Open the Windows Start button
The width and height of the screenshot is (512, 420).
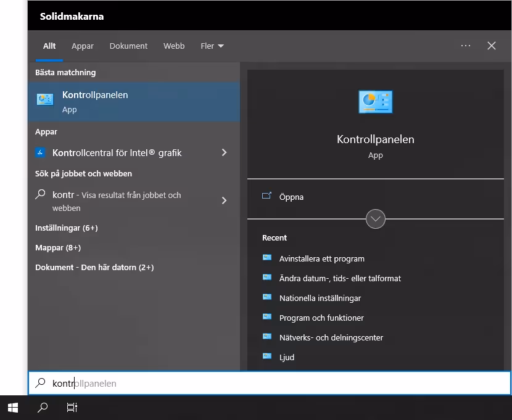point(13,408)
